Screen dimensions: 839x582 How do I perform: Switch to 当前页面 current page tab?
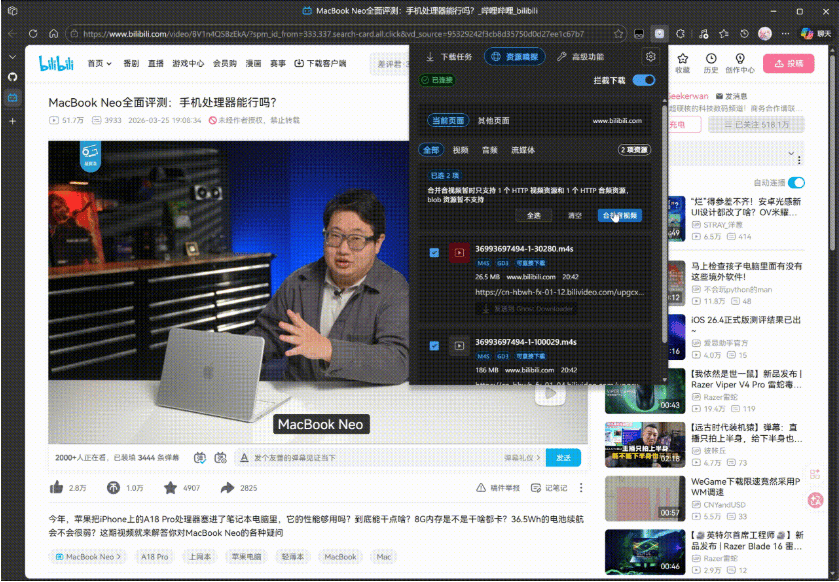[448, 120]
